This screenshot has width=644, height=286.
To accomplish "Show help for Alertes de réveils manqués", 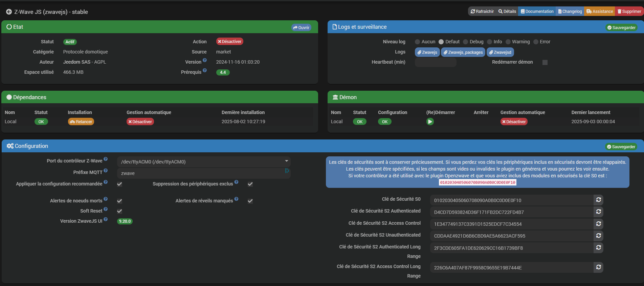I will [x=236, y=199].
